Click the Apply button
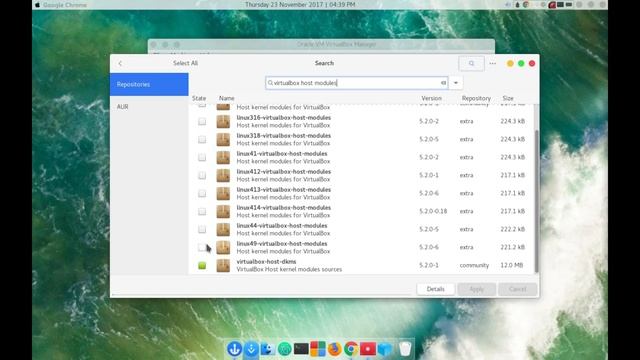Image resolution: width=640 pixels, height=360 pixels. [476, 289]
